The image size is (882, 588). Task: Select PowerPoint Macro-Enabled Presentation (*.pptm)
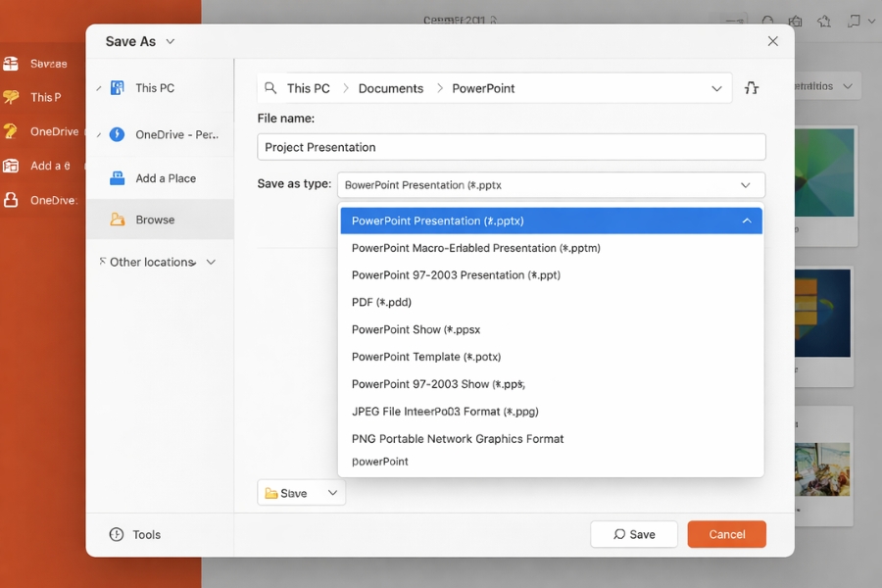(475, 248)
